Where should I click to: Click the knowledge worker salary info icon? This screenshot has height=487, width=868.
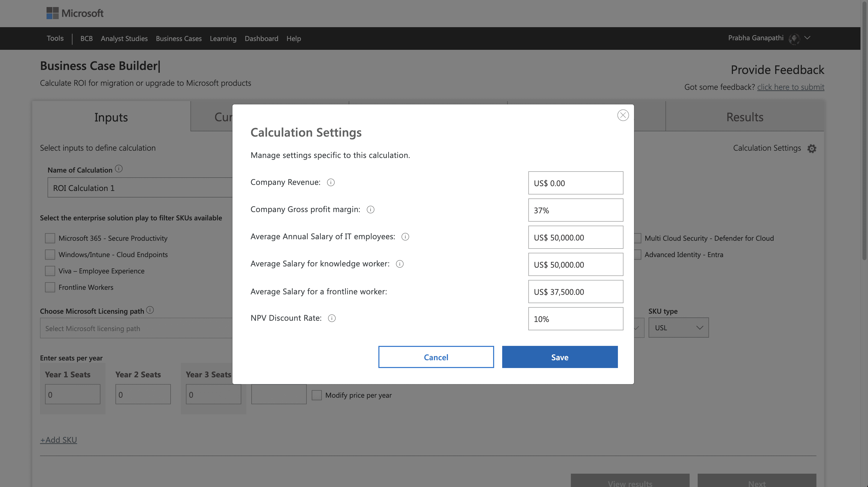400,264
